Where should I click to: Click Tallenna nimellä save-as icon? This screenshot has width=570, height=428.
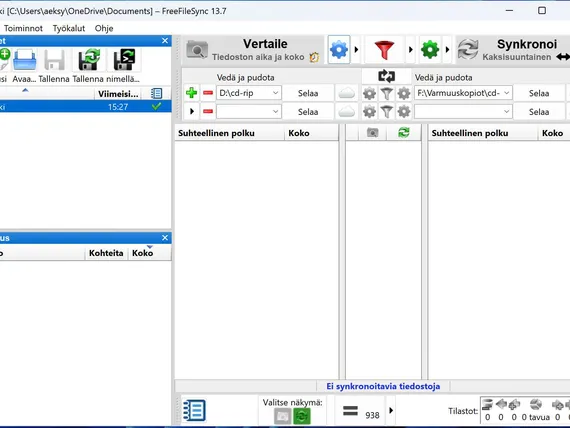(x=89, y=60)
